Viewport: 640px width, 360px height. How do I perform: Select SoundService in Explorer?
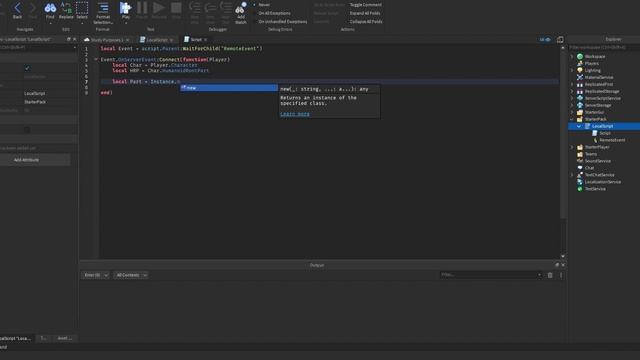598,161
